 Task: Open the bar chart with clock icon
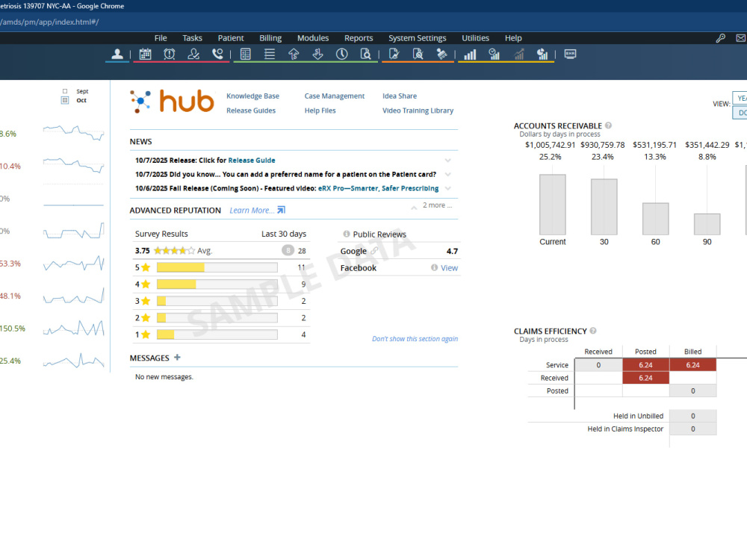494,55
